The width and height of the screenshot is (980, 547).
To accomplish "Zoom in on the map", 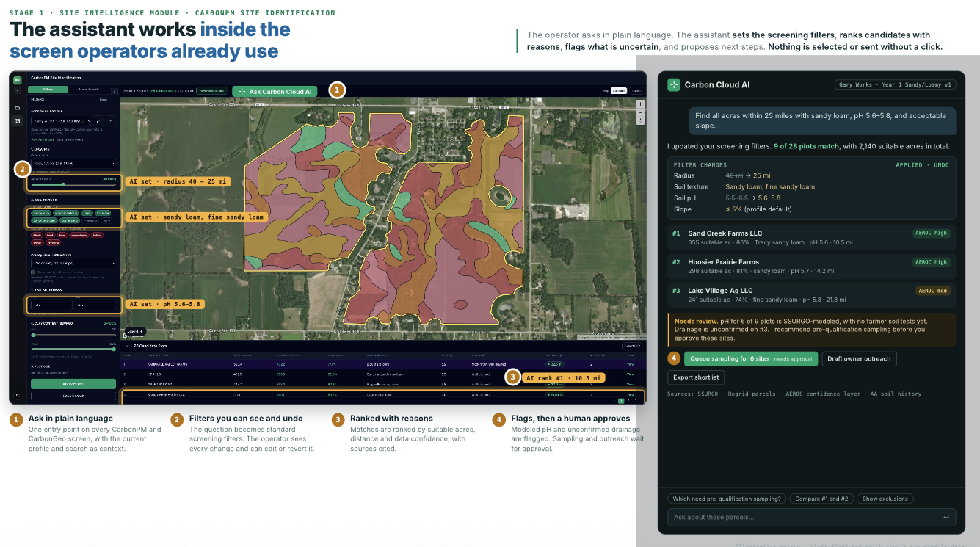I will [640, 105].
